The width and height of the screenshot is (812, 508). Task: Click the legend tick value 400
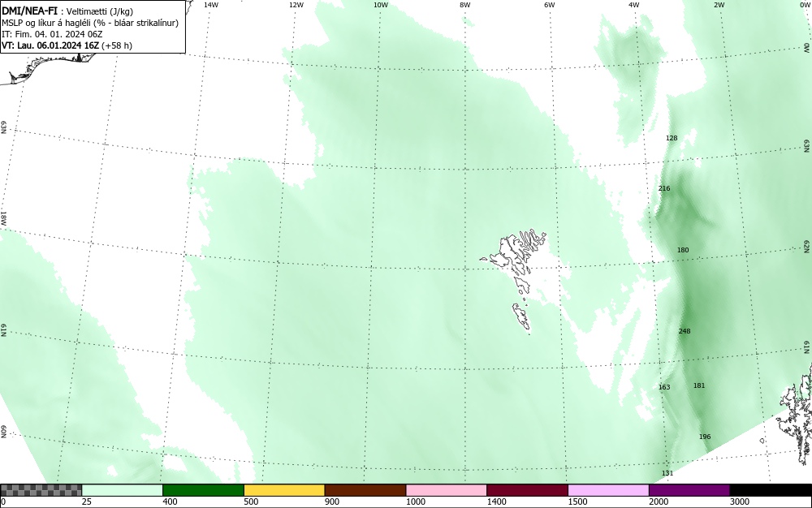(170, 502)
